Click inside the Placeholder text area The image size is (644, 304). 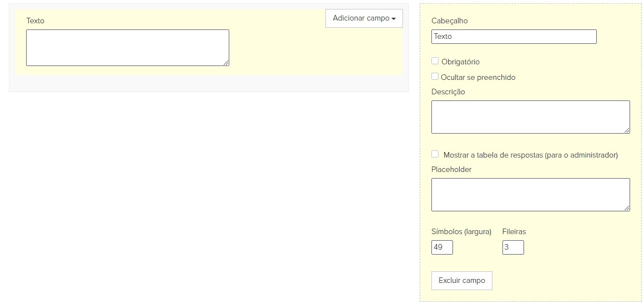pyautogui.click(x=530, y=194)
